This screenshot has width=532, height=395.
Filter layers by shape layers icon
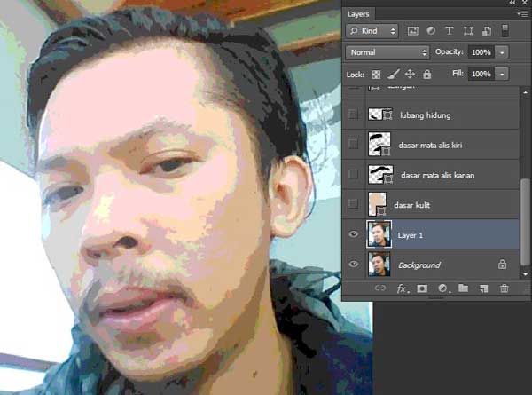pos(468,31)
